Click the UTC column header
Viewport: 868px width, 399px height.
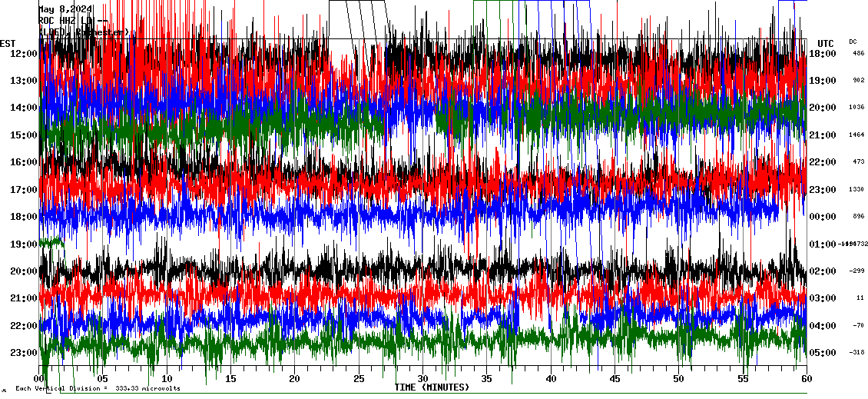826,43
